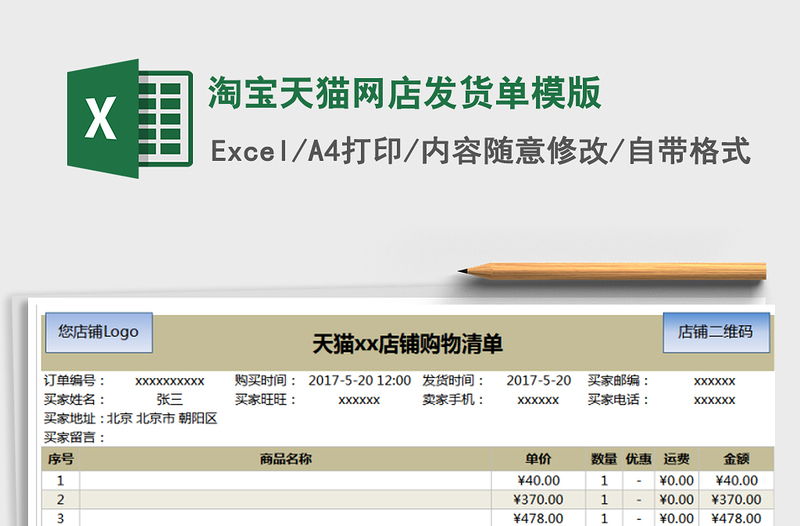
Task: Click the 买家电话 label
Action: [618, 399]
